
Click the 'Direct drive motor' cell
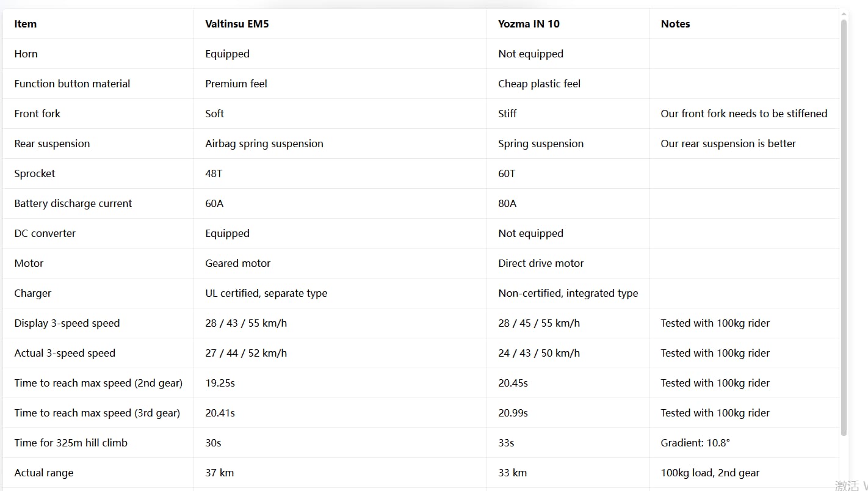[x=541, y=263]
